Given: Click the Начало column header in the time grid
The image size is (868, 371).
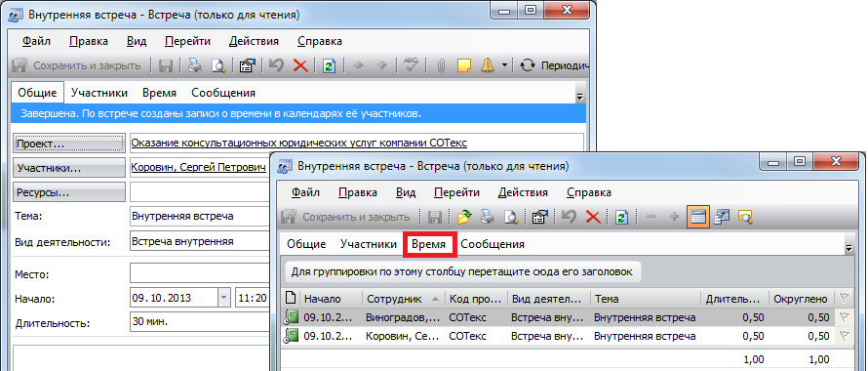Looking at the screenshot, I should click(331, 299).
